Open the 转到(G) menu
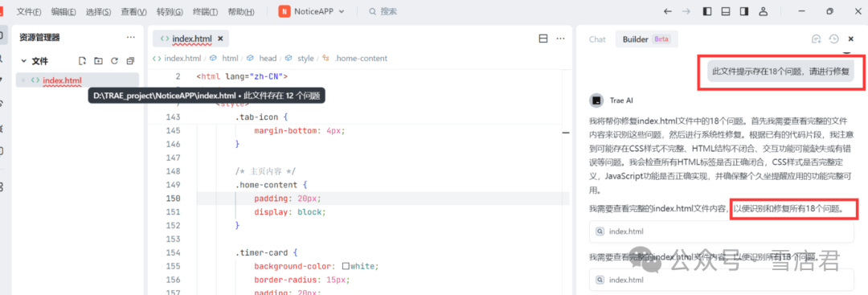Viewport: 868px width, 295px height. click(170, 11)
